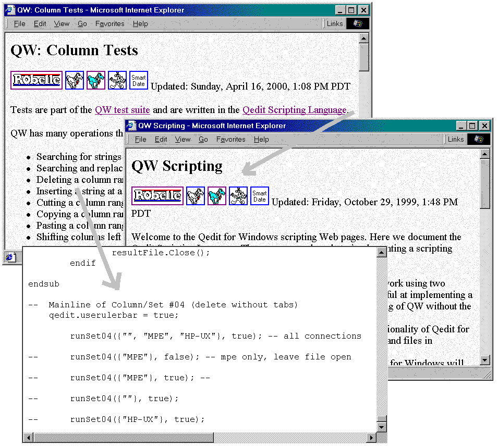Open Edit menu in QW Scripting window

(x=161, y=139)
